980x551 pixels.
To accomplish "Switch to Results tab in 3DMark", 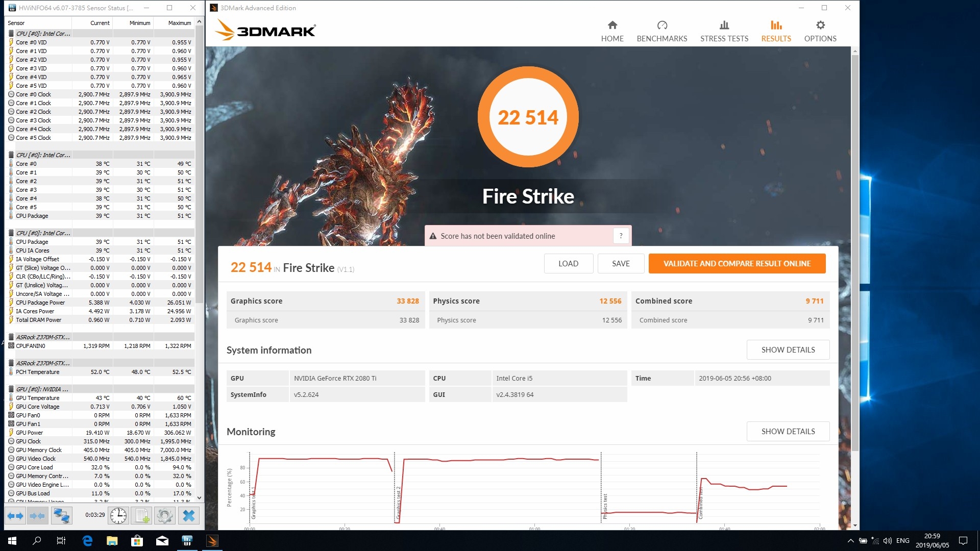I will coord(776,31).
